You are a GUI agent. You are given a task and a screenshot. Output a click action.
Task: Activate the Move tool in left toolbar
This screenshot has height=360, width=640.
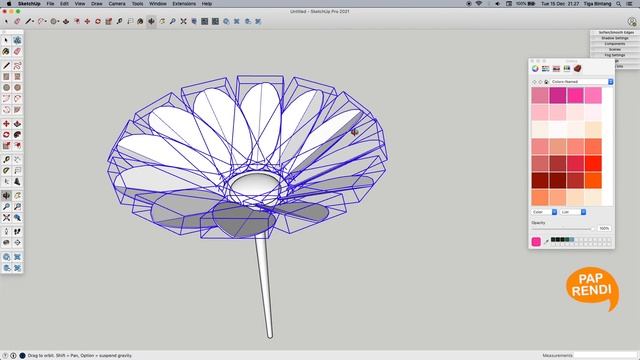point(6,124)
